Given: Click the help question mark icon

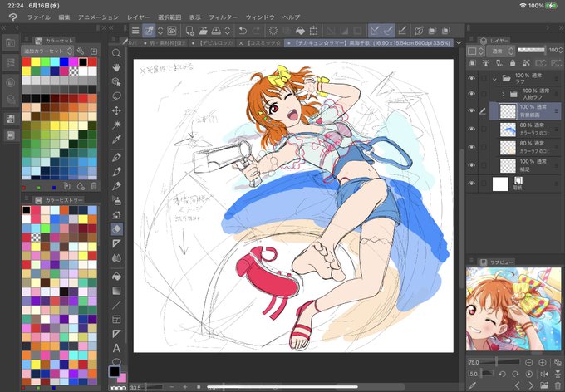Looking at the screenshot, I should coord(419,31).
